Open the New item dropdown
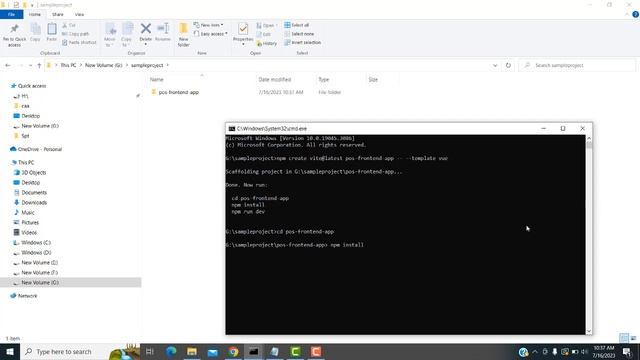The image size is (640, 360). tap(209, 25)
